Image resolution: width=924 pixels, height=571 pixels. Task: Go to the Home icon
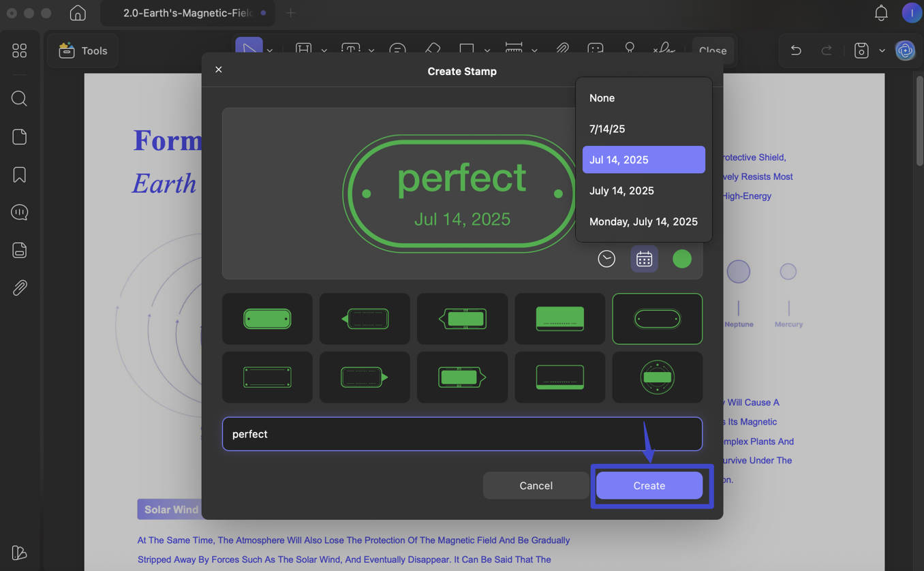pyautogui.click(x=78, y=13)
